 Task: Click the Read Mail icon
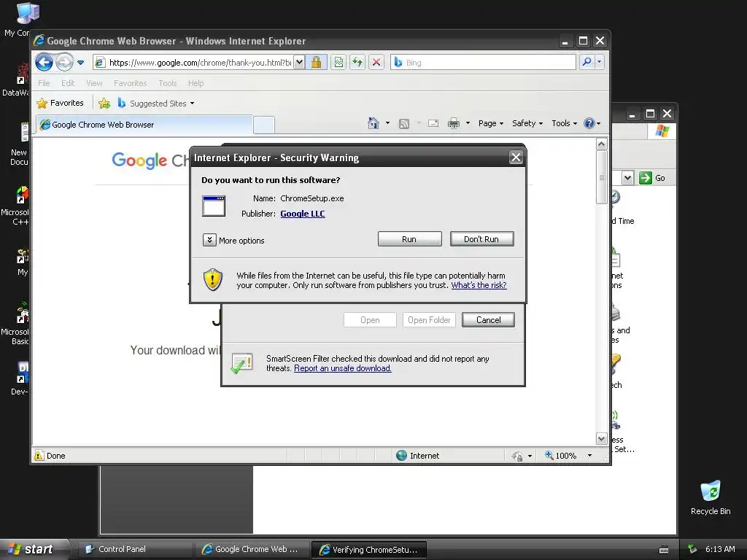click(x=433, y=123)
